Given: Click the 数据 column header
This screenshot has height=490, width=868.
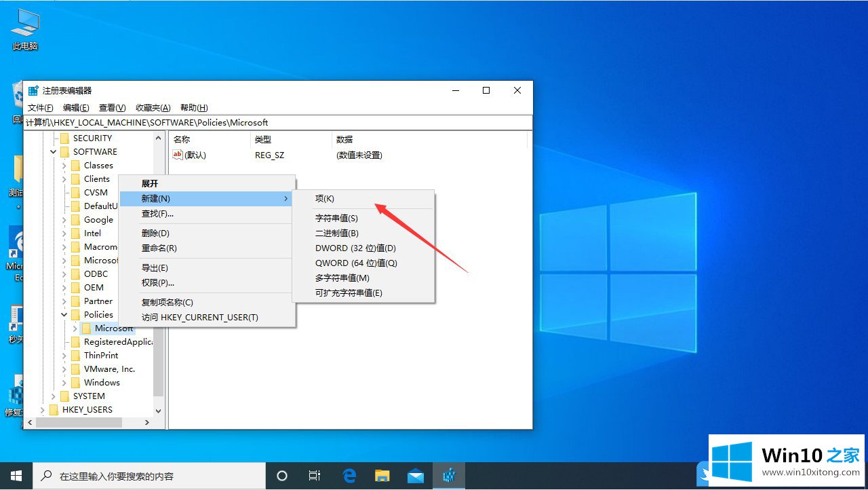Looking at the screenshot, I should (x=429, y=139).
